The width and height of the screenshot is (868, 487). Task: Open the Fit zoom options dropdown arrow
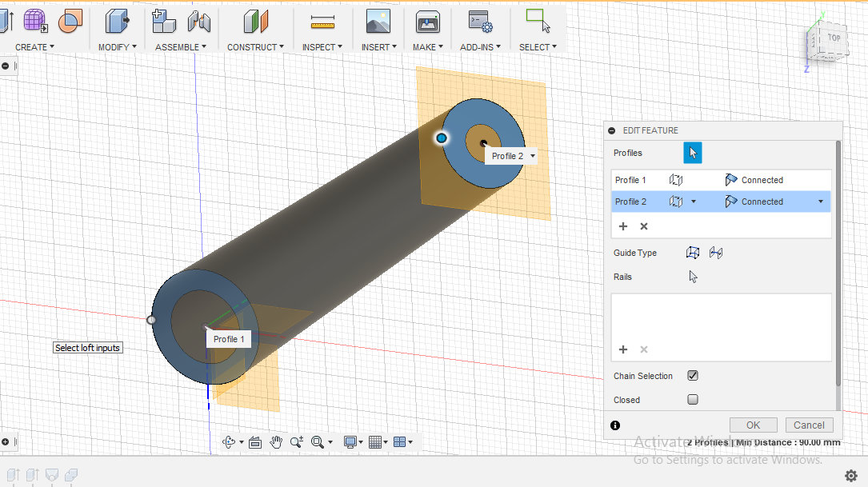point(330,442)
